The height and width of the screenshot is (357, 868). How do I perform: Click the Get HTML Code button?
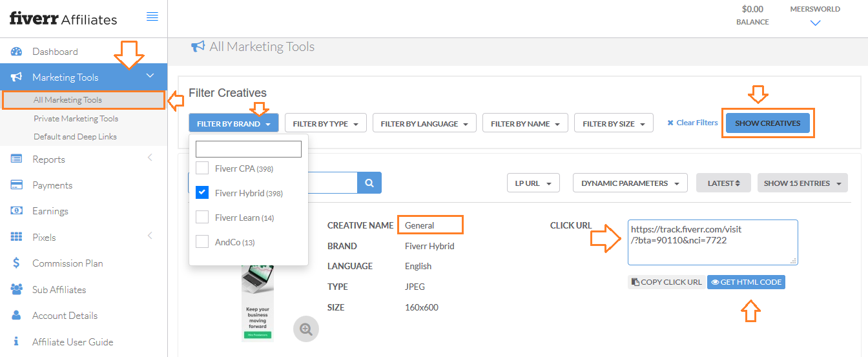pos(746,282)
